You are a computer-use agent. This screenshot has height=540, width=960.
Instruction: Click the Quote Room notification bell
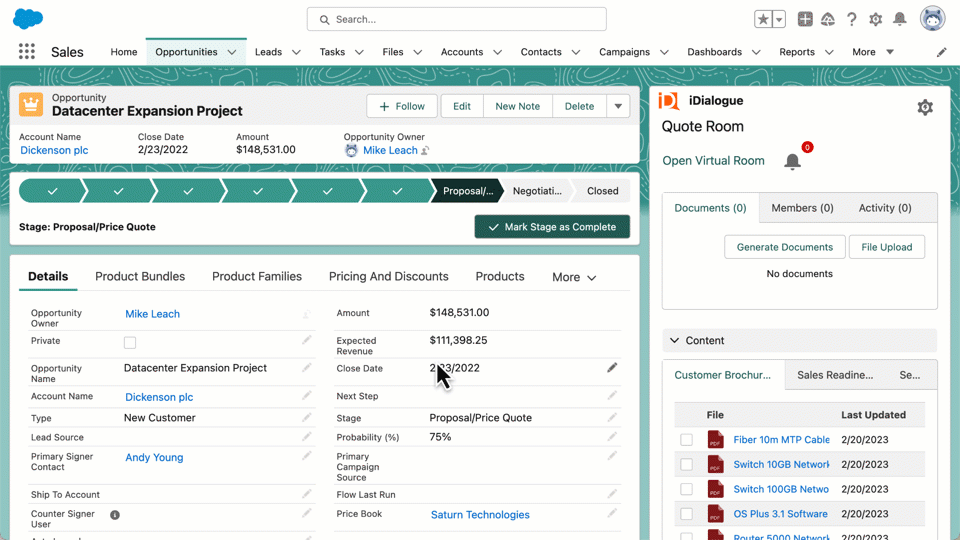(792, 161)
